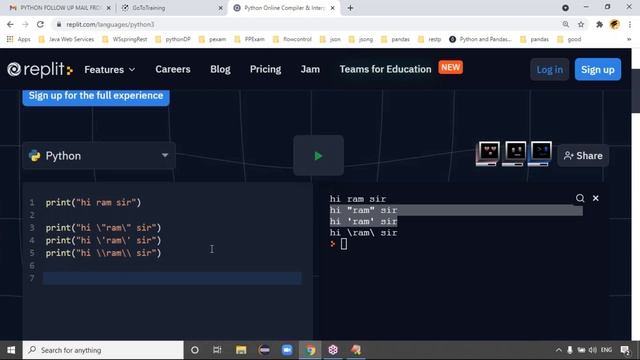Click the Sign up button
Screen dimensions: 640x360
tap(598, 69)
